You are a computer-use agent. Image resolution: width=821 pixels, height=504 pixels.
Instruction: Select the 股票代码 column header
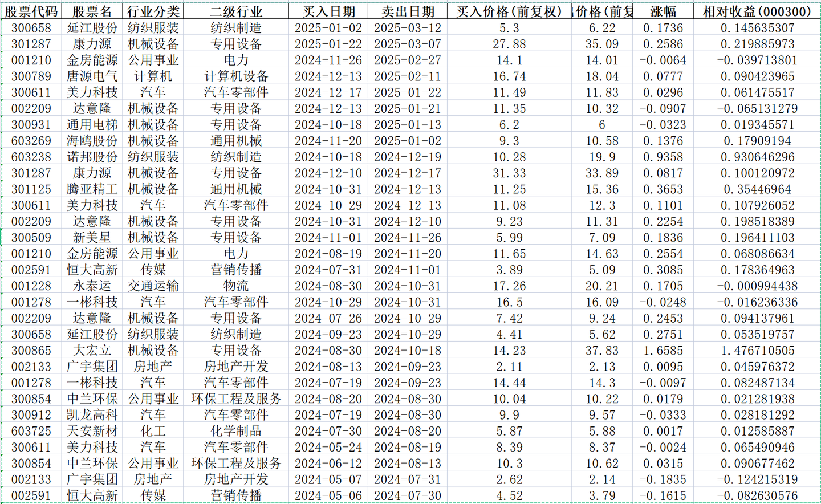click(31, 11)
